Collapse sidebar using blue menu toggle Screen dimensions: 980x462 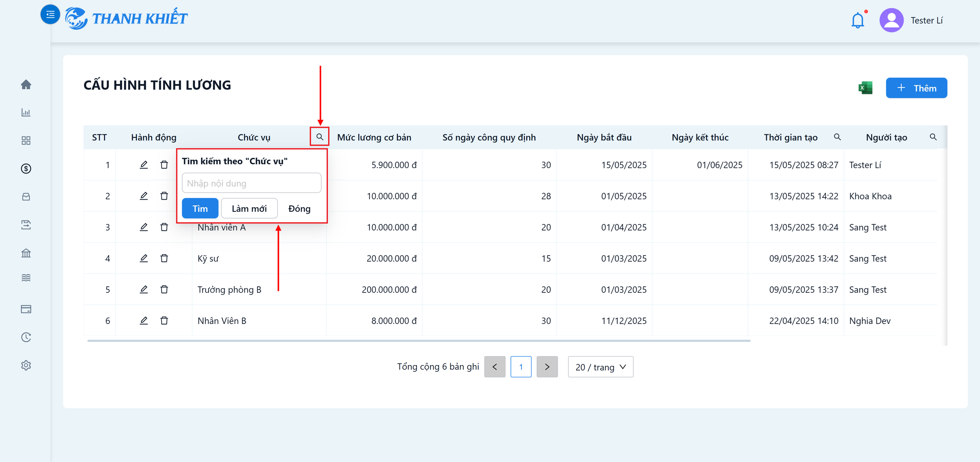point(50,15)
